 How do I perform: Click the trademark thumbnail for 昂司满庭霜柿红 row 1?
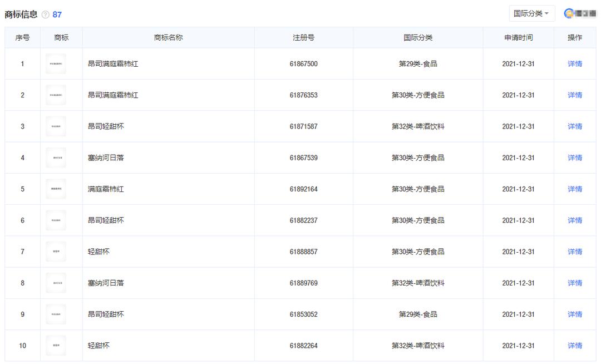coord(56,63)
